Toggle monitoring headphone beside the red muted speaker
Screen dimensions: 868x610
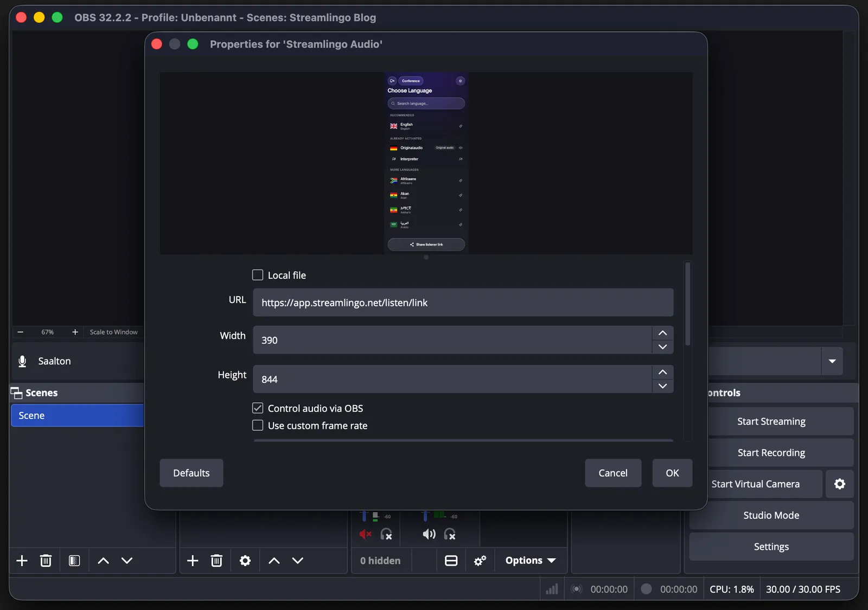coord(386,534)
